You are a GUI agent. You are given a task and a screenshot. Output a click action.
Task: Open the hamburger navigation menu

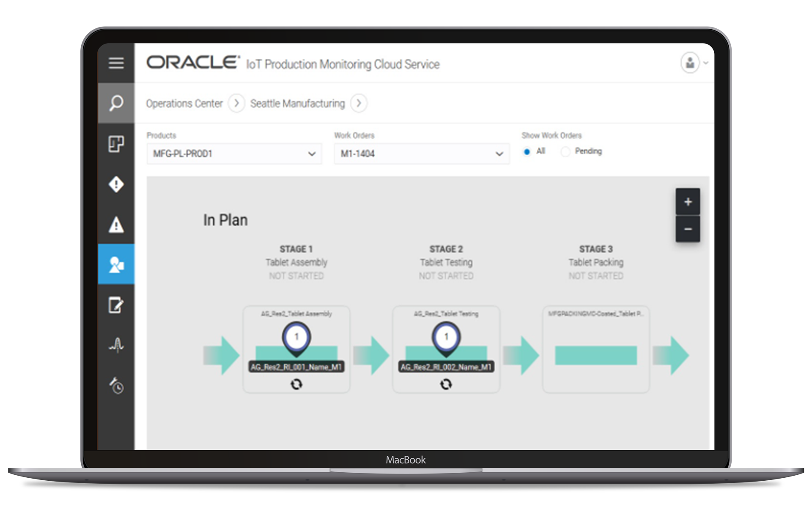[116, 63]
